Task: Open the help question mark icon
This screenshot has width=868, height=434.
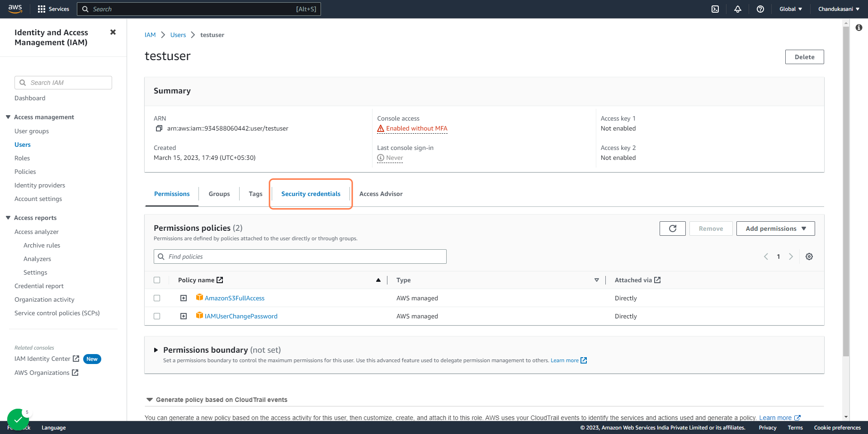Action: tap(760, 9)
